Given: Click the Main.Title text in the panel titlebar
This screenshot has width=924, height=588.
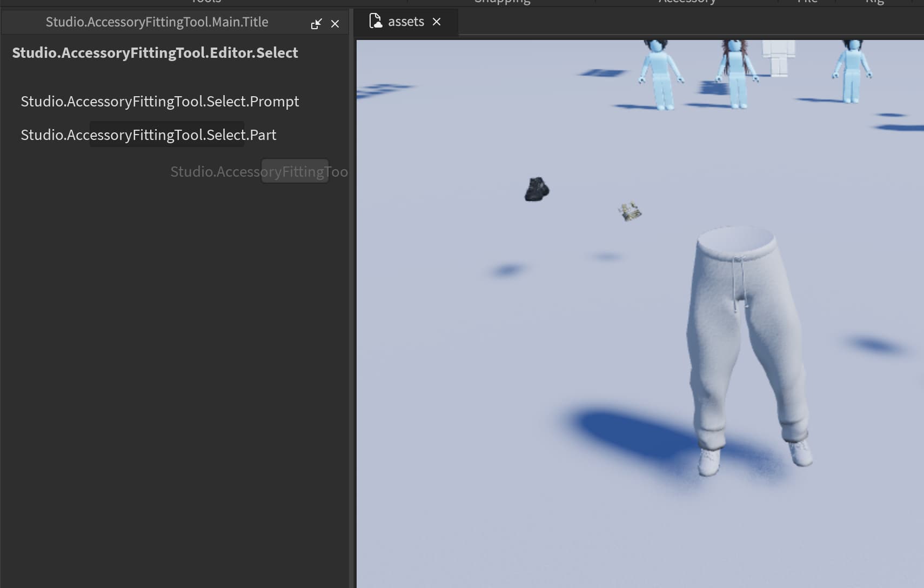Looking at the screenshot, I should 157,22.
